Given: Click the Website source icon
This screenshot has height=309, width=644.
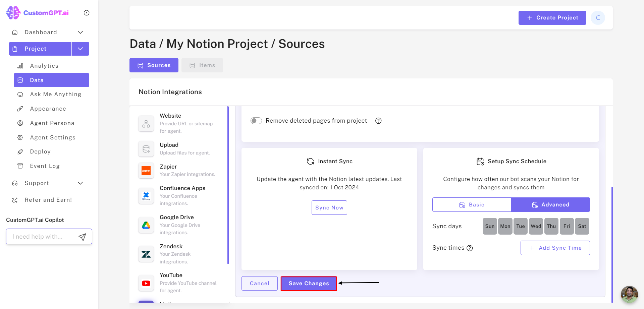Looking at the screenshot, I should click(x=146, y=124).
